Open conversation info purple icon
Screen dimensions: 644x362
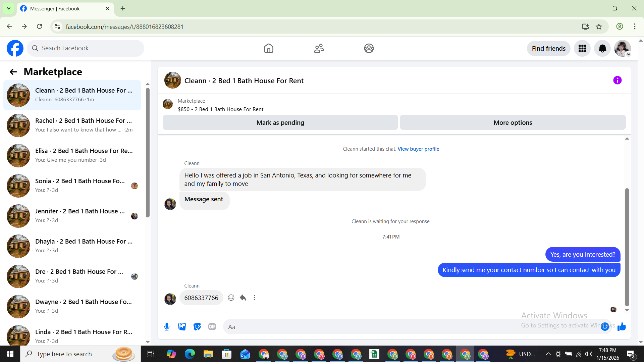pos(617,80)
